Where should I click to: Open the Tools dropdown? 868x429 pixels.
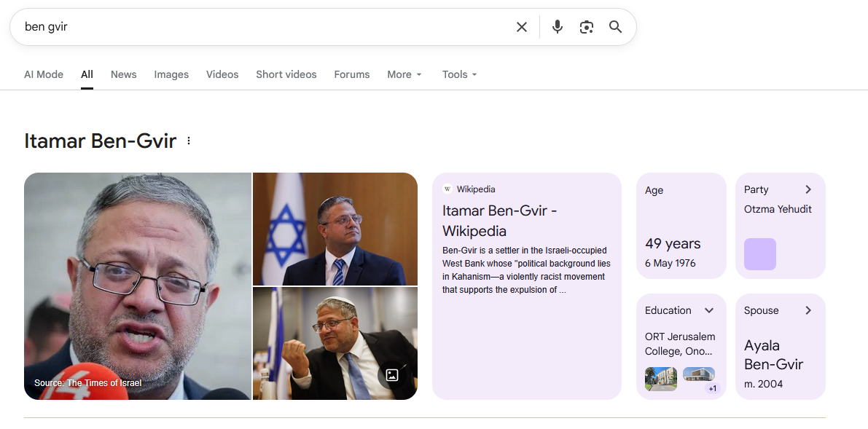[459, 74]
